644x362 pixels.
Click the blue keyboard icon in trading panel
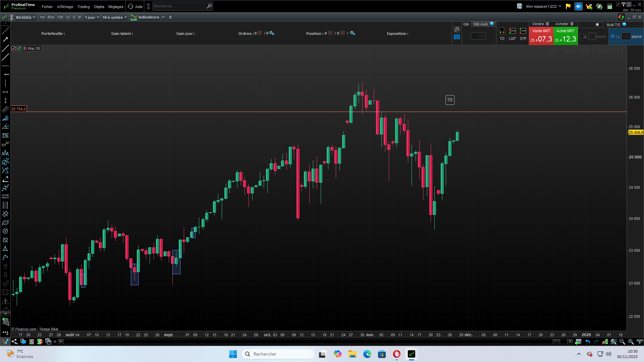pyautogui.click(x=457, y=37)
